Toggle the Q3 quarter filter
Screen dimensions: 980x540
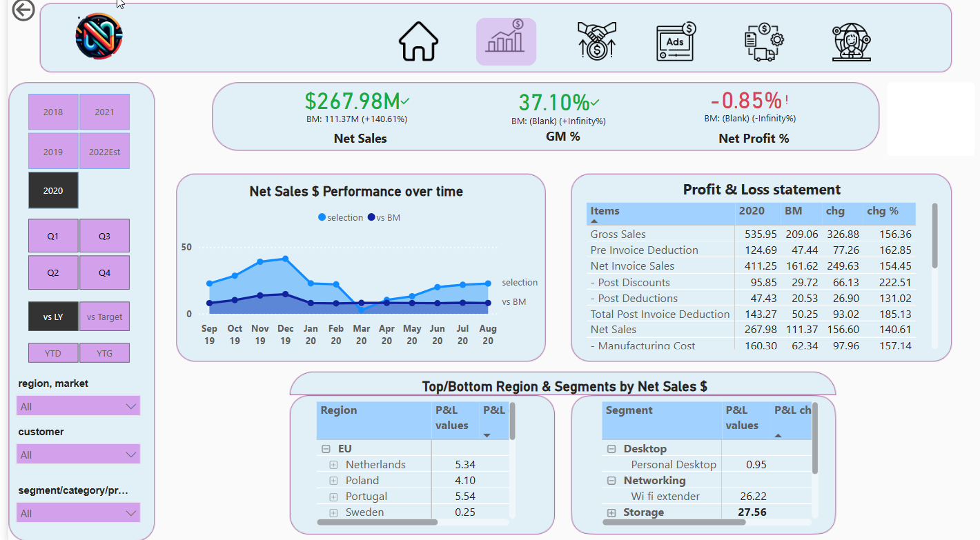[105, 236]
